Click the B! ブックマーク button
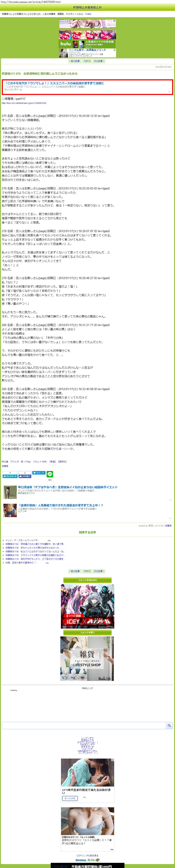Screen dimensions: 175x868 [10, 476]
